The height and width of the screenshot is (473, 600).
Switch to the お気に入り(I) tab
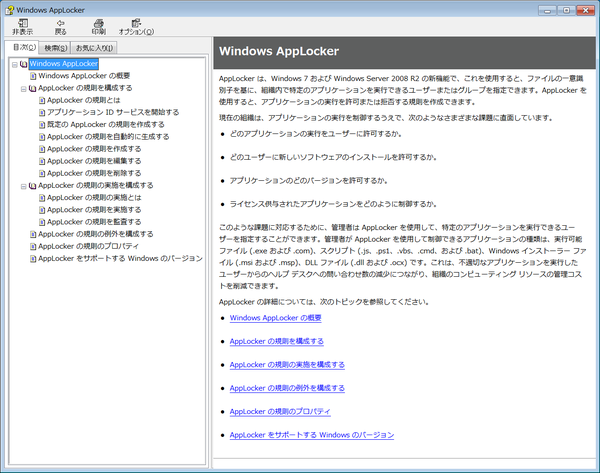point(94,48)
